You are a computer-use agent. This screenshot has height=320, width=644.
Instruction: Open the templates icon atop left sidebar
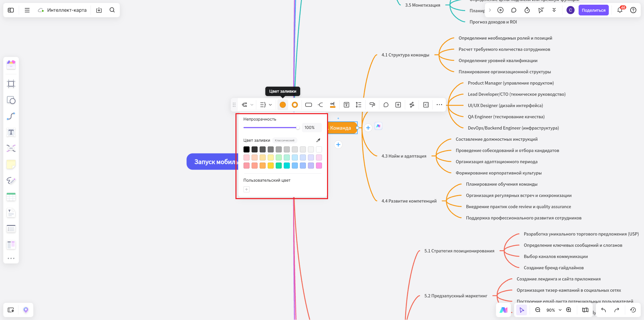11,64
